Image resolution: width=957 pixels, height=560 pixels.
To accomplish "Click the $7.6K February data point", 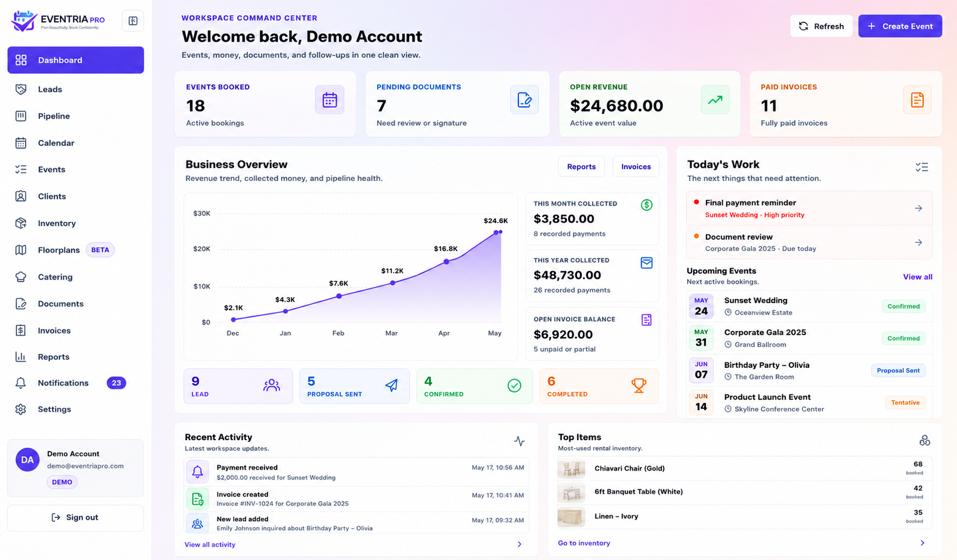I will pyautogui.click(x=339, y=296).
